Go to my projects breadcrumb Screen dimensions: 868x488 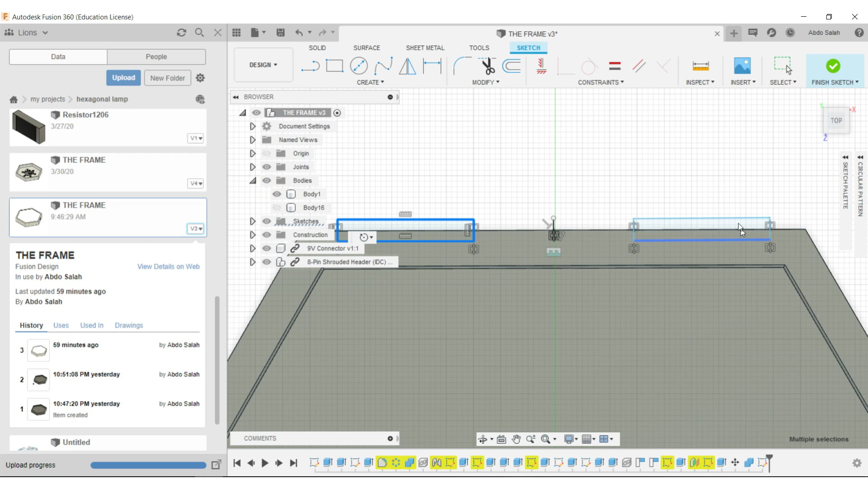pyautogui.click(x=47, y=99)
